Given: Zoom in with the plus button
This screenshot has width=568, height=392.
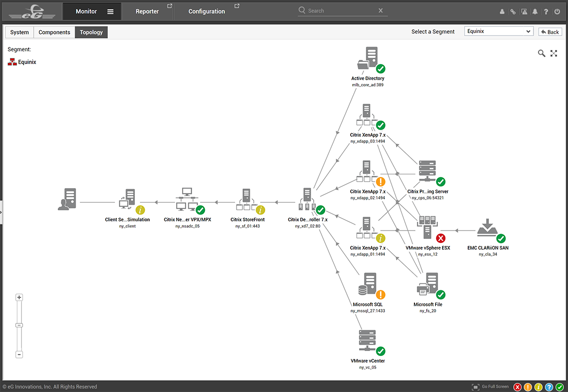Looking at the screenshot, I should tap(19, 298).
